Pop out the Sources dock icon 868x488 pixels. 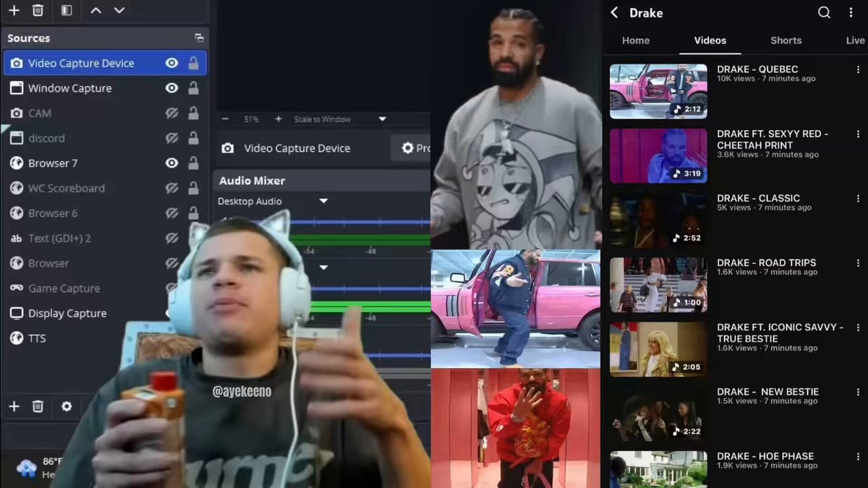(x=199, y=38)
